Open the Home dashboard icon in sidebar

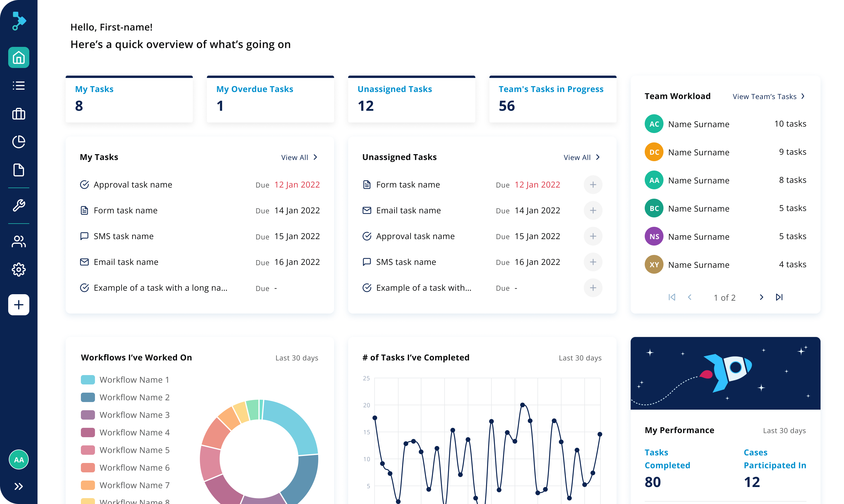pos(19,57)
